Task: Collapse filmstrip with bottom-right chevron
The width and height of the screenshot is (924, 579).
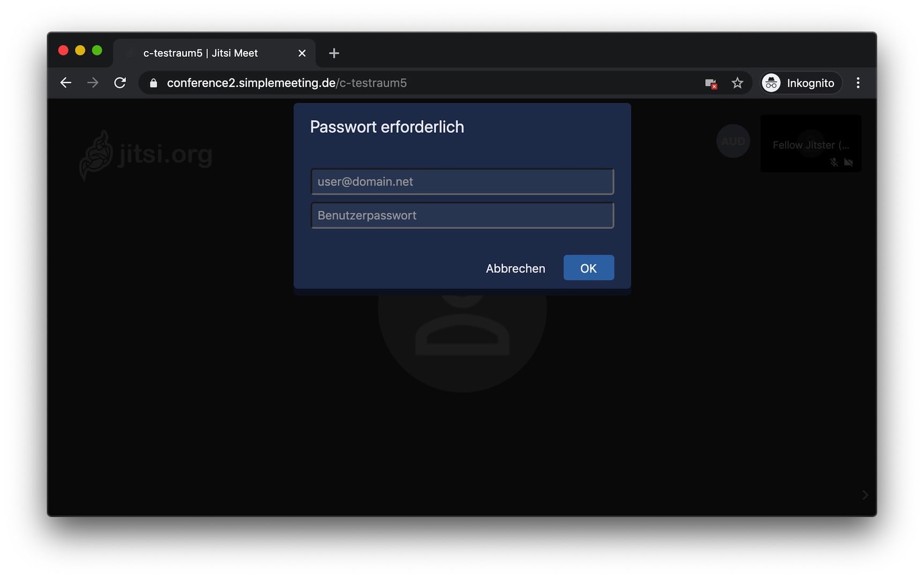Action: (865, 495)
